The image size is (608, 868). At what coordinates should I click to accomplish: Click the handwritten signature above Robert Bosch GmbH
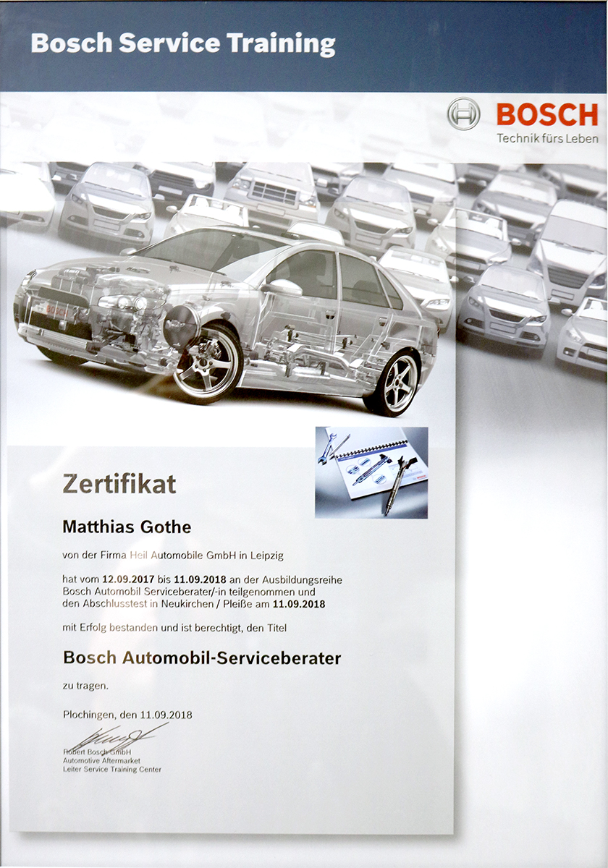tap(114, 739)
